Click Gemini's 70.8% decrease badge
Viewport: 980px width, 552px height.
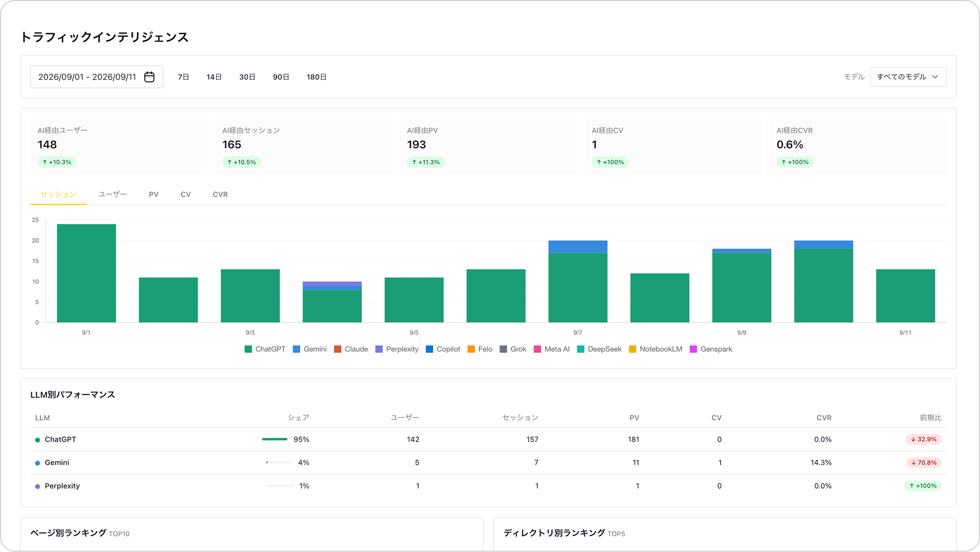tap(924, 463)
